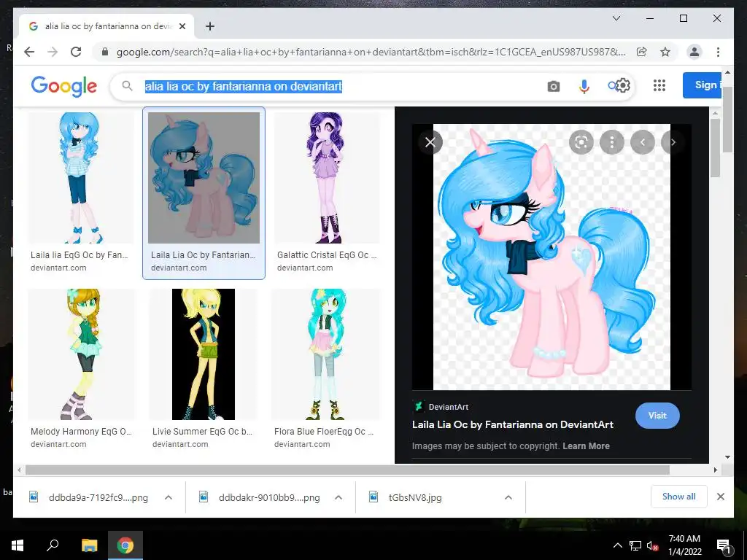Image resolution: width=747 pixels, height=560 pixels.
Task: Show next image in preview
Action: [673, 142]
